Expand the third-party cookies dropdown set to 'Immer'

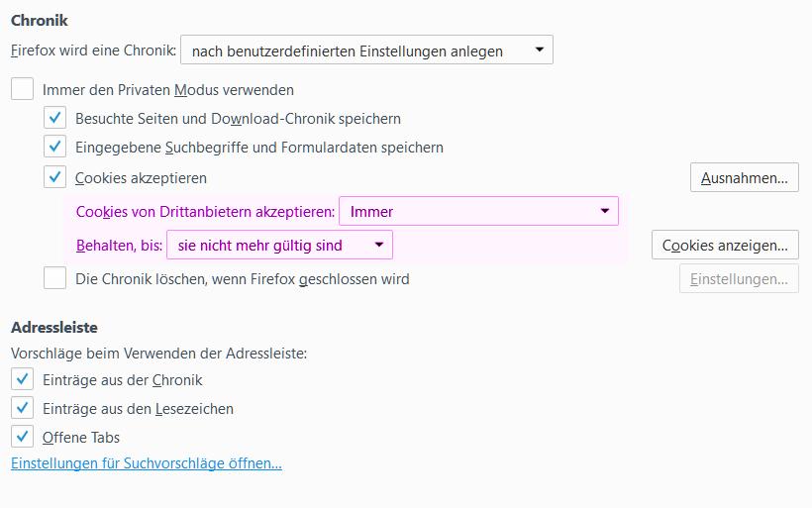[x=478, y=211]
